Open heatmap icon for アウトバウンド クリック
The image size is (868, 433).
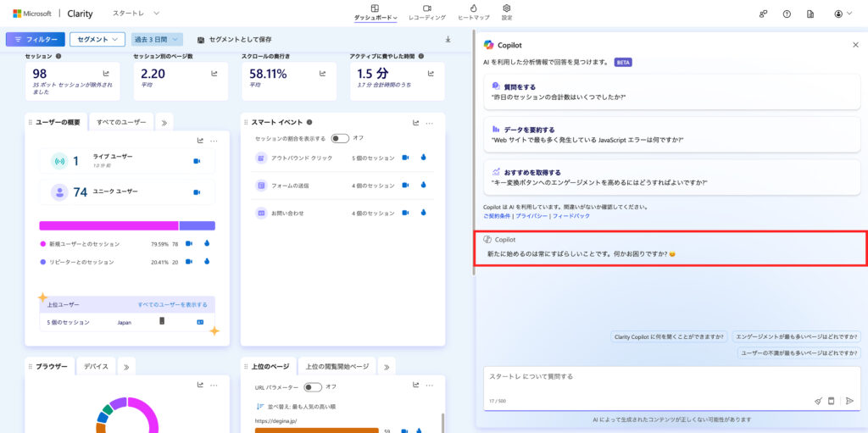422,158
